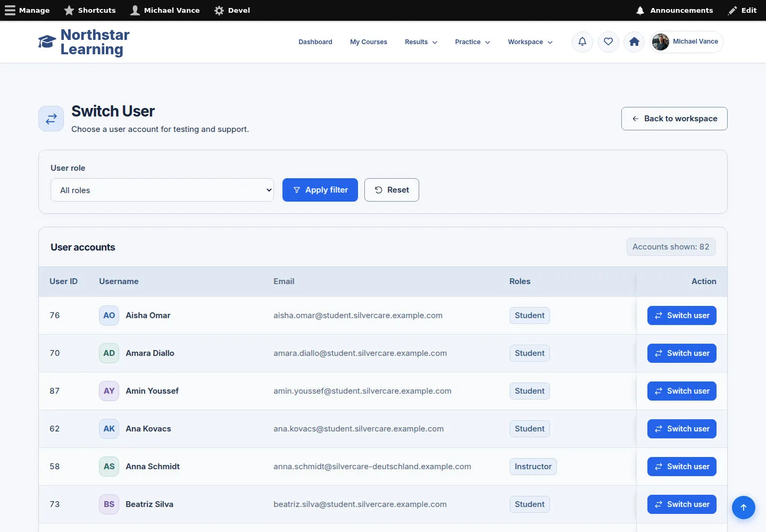Open the Devel gear menu

[232, 10]
